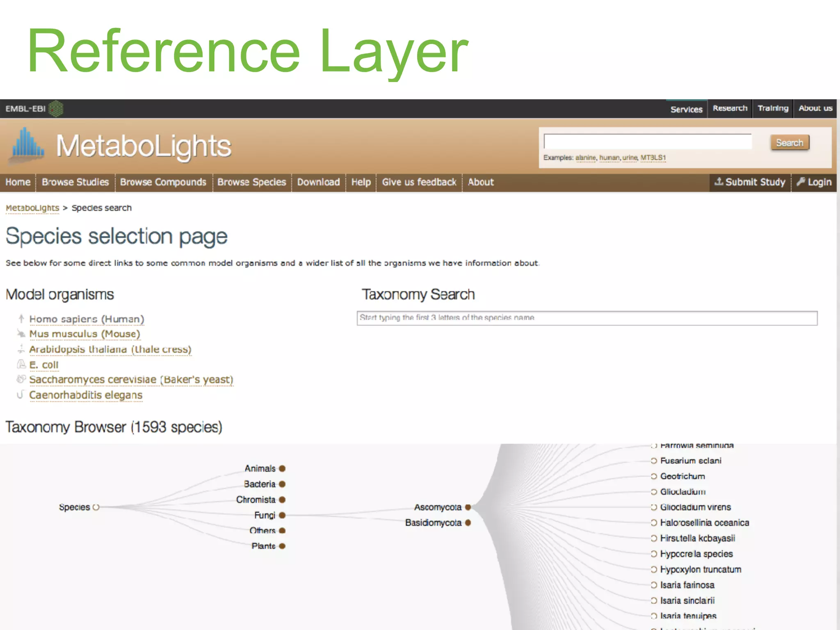Click the Submit Study button
Screen dimensions: 840x630
point(750,182)
